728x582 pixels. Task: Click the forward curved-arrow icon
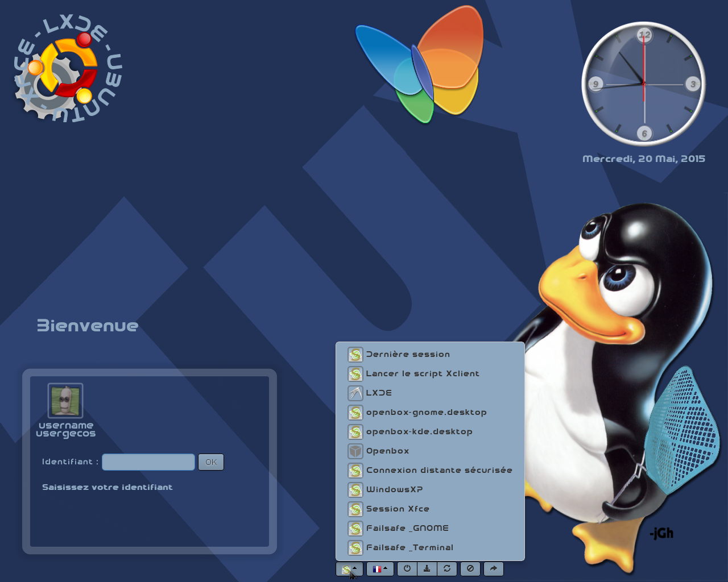[x=494, y=568]
